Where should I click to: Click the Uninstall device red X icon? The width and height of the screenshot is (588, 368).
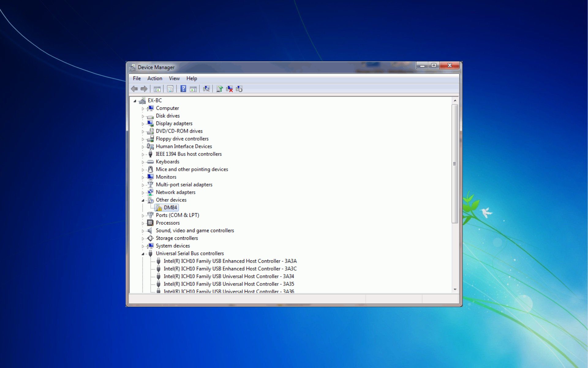(229, 89)
